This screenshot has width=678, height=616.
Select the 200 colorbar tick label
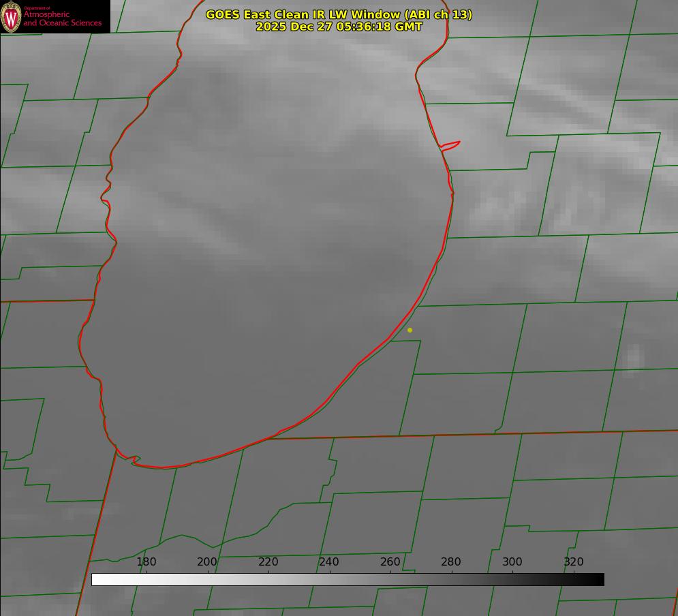[x=207, y=562]
